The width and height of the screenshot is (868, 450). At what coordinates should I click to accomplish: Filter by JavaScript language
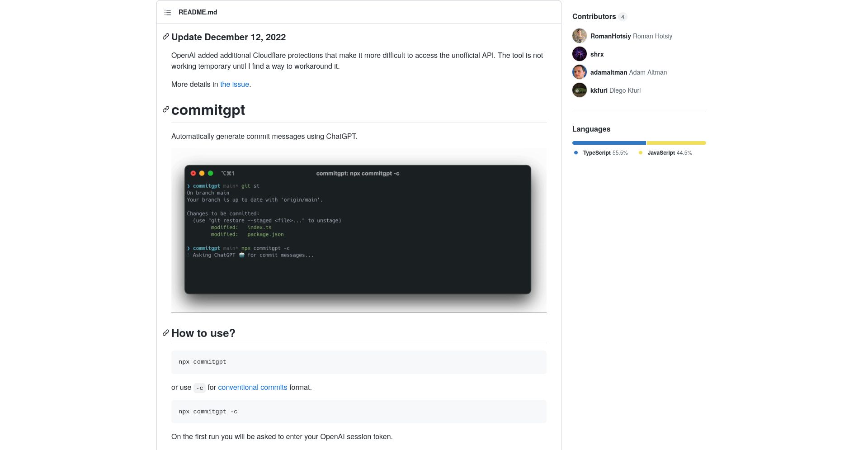665,153
